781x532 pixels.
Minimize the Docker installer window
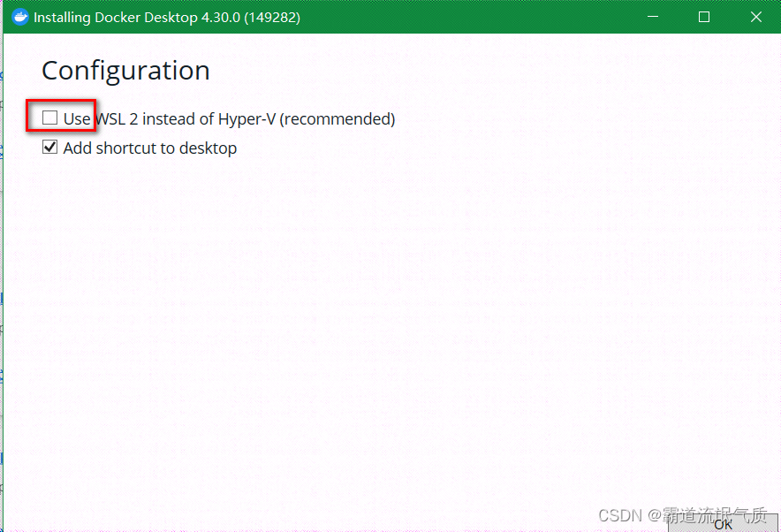653,17
